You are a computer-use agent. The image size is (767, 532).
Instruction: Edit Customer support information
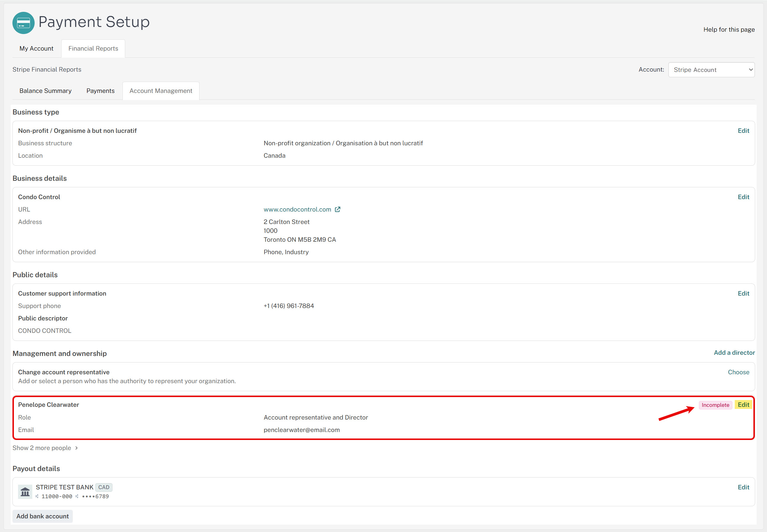coord(743,293)
